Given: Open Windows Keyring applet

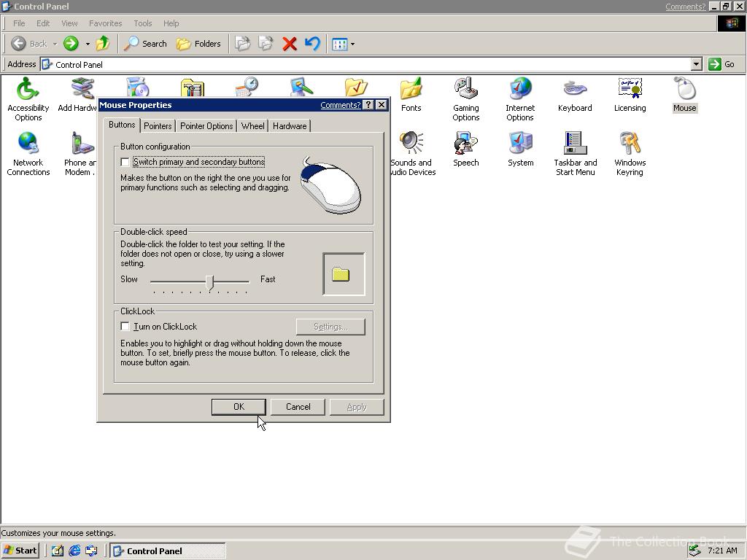Looking at the screenshot, I should click(630, 154).
